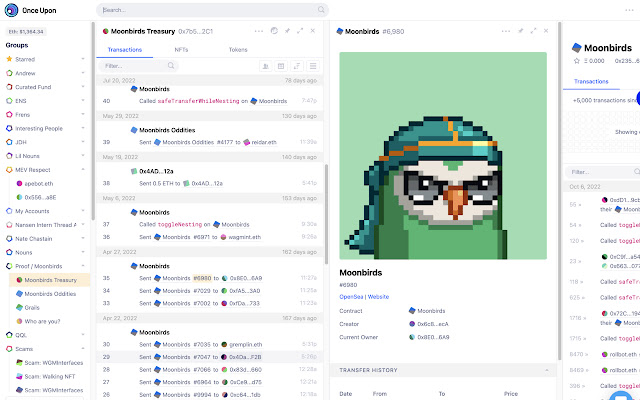Switch to the Tokens tab
The image size is (640, 400).
238,50
